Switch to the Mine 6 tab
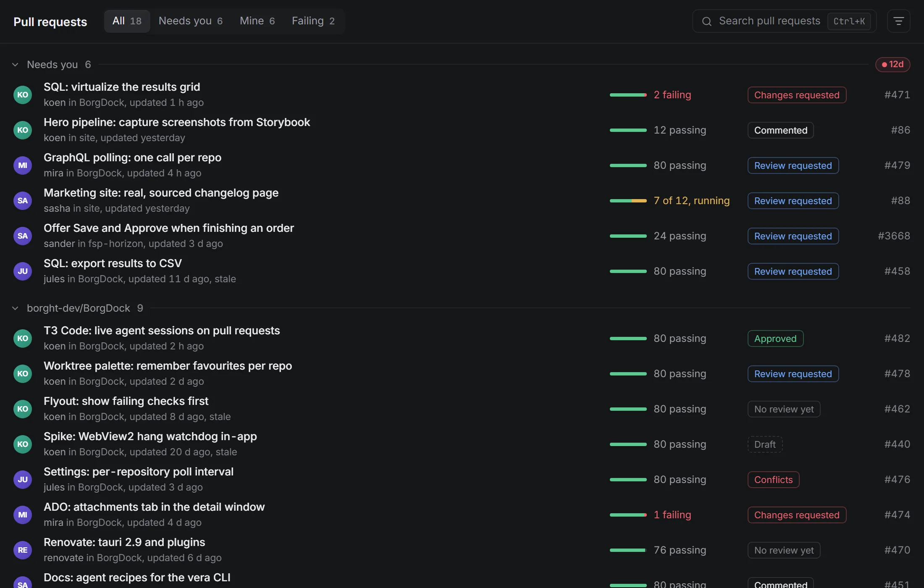 (257, 21)
